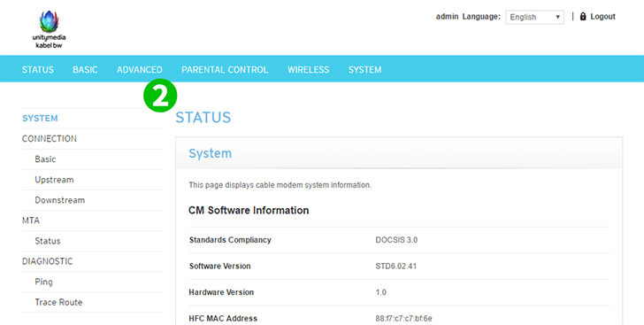The width and height of the screenshot is (644, 325).
Task: Click the STD6.02.41 value
Action: point(396,267)
